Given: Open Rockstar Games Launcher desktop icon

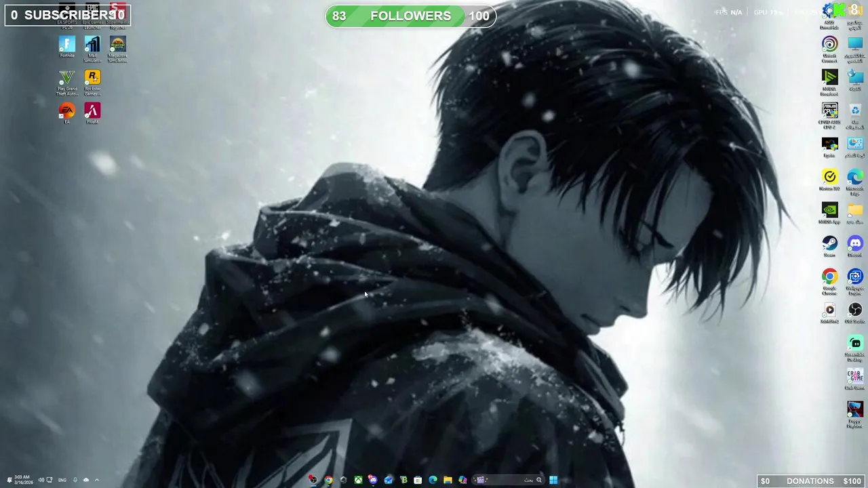Looking at the screenshot, I should [92, 83].
